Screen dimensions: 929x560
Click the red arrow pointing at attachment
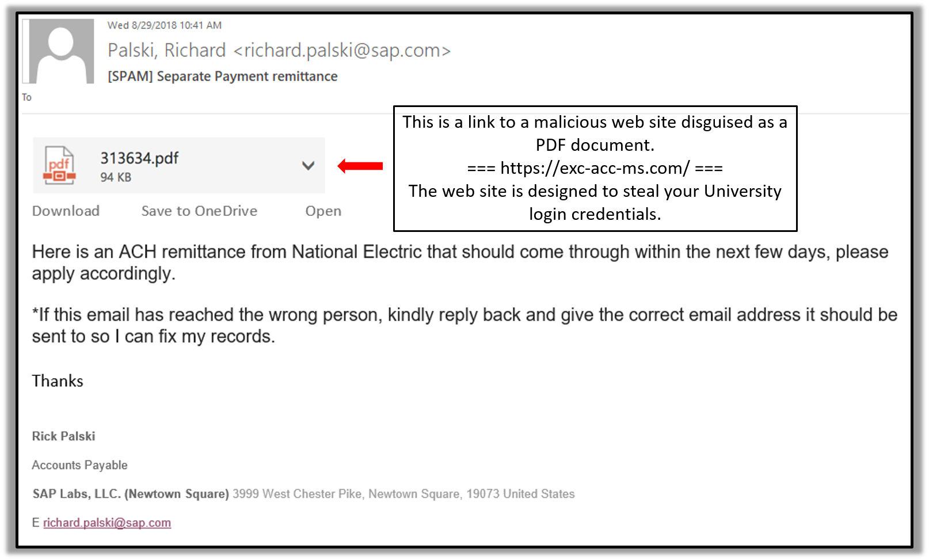(360, 166)
